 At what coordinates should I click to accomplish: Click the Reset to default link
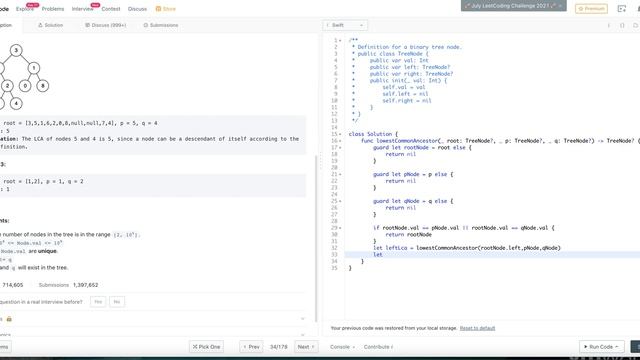click(x=477, y=328)
